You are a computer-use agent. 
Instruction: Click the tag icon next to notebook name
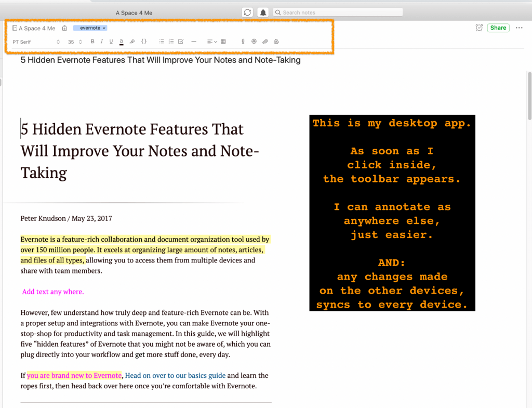pos(64,28)
